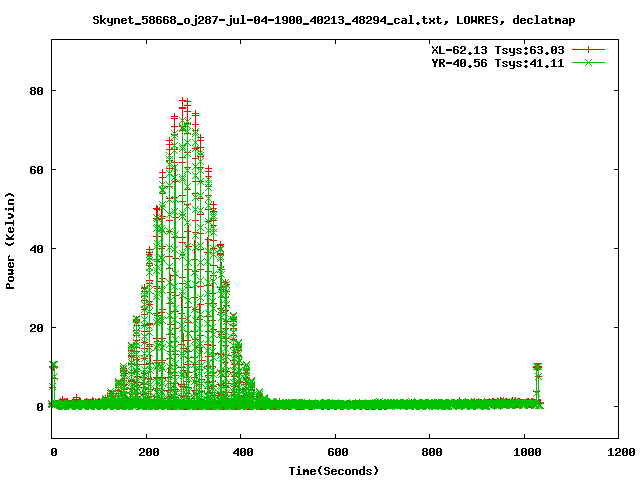Image resolution: width=640 pixels, height=480 pixels.
Task: Click the Power (Kelvin) y-axis label
Action: (x=10, y=241)
